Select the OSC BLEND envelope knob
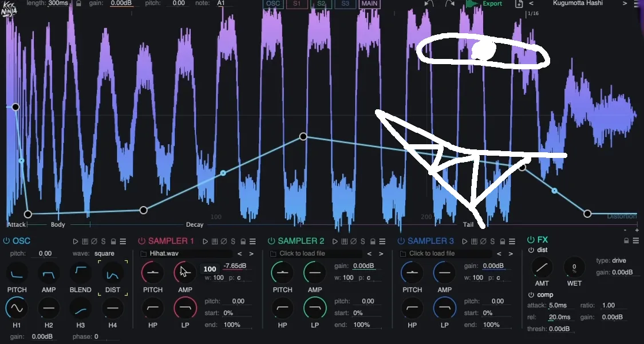 [81, 273]
